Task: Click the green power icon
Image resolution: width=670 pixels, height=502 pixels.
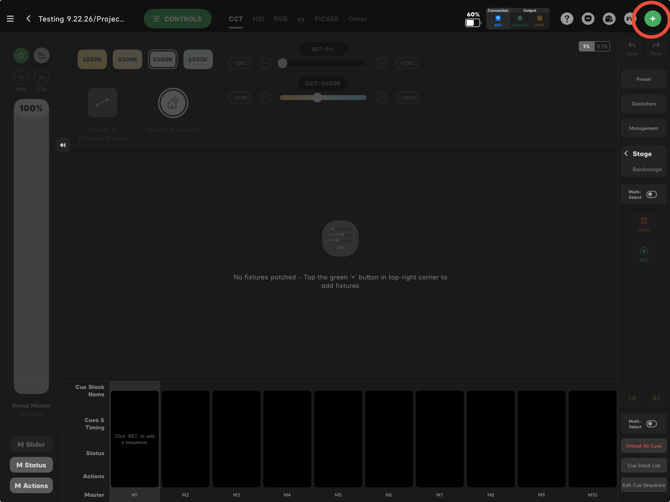Action: [21, 55]
